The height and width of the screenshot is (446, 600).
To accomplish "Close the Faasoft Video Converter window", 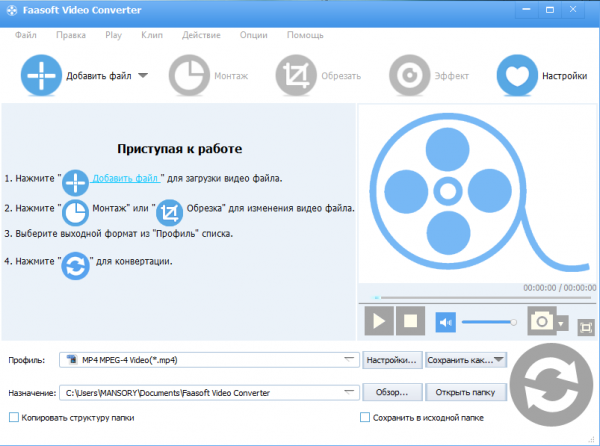I will pos(573,10).
